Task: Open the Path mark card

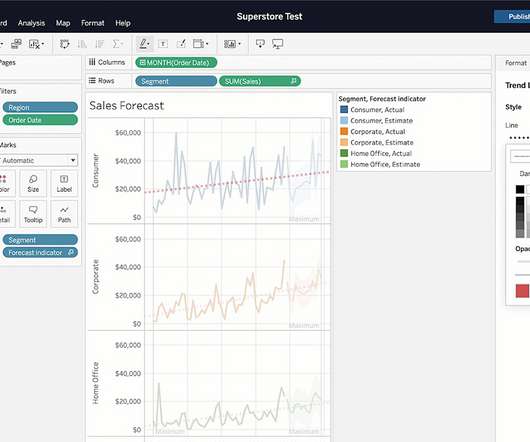Action: tap(64, 214)
